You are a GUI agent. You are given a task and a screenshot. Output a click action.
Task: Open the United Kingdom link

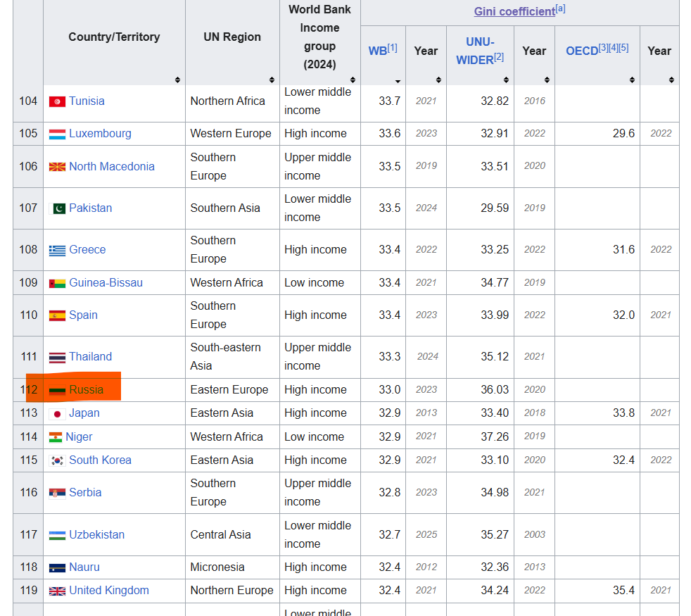[x=109, y=591]
